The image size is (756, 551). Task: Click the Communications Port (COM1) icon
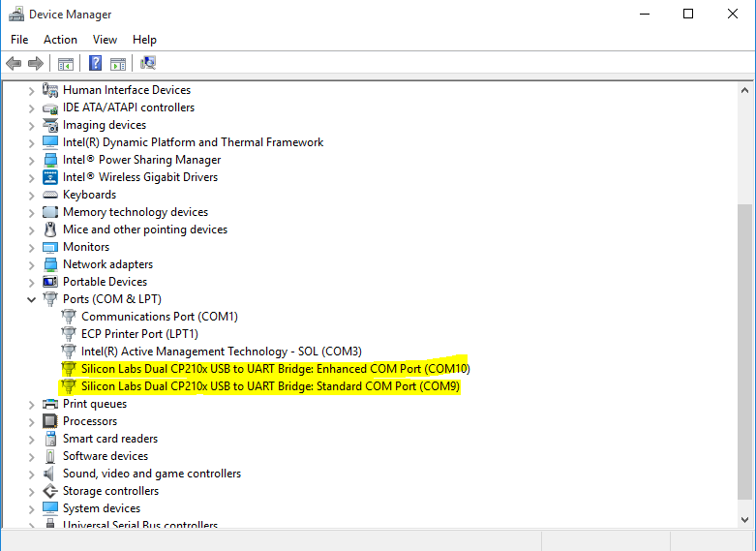(69, 317)
